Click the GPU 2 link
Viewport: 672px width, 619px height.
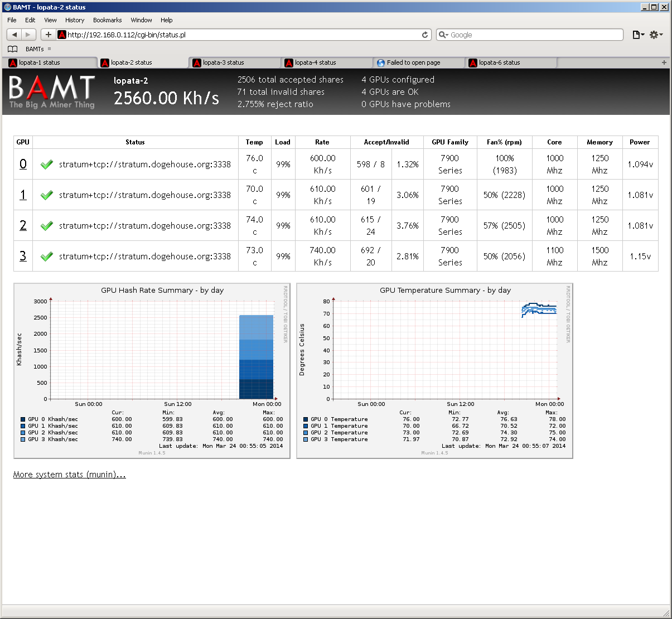coord(23,225)
